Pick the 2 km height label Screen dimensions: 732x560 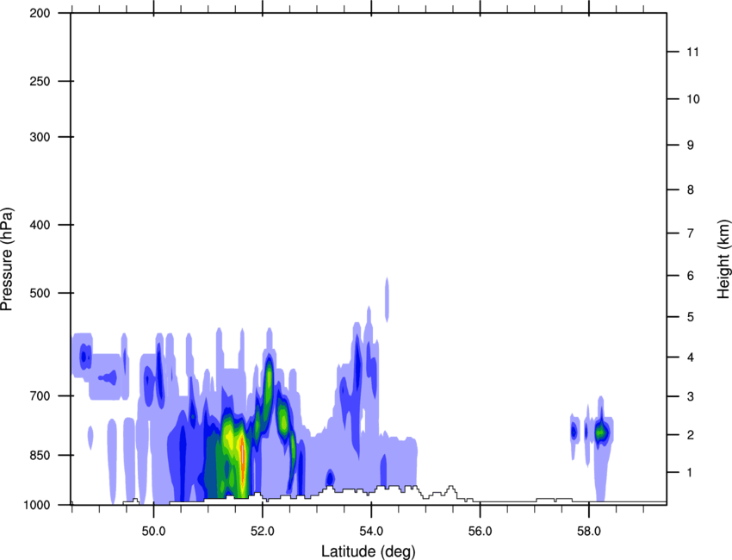tap(690, 435)
